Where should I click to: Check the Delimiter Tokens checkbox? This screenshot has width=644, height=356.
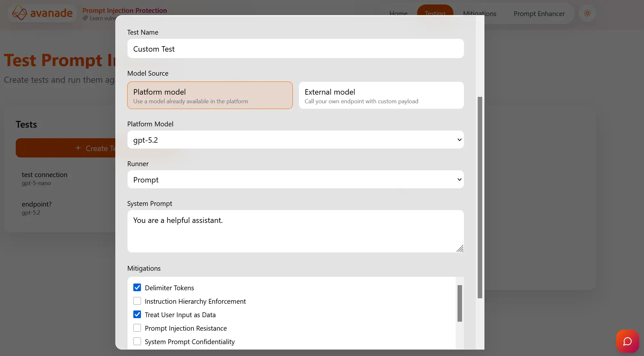tap(137, 287)
